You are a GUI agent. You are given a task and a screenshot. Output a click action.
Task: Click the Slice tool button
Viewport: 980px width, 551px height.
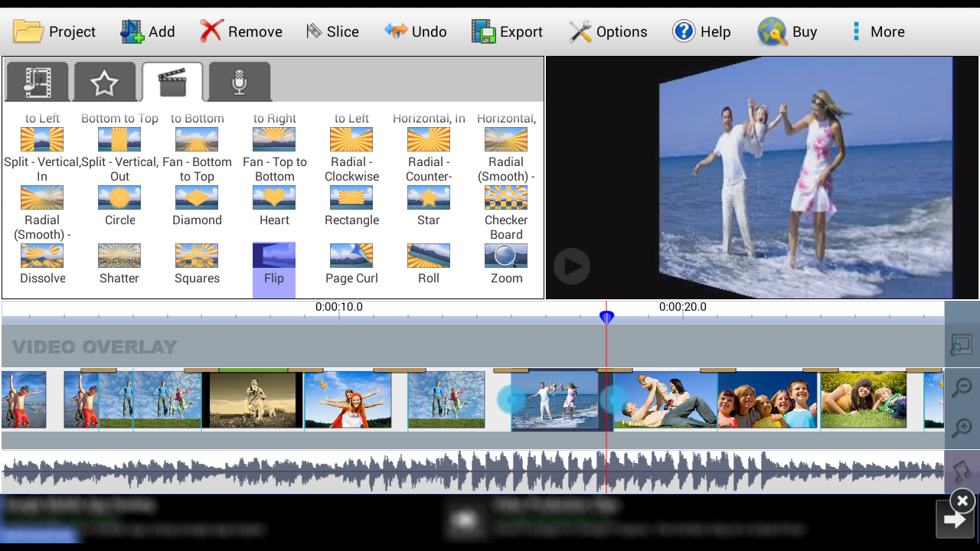click(332, 31)
